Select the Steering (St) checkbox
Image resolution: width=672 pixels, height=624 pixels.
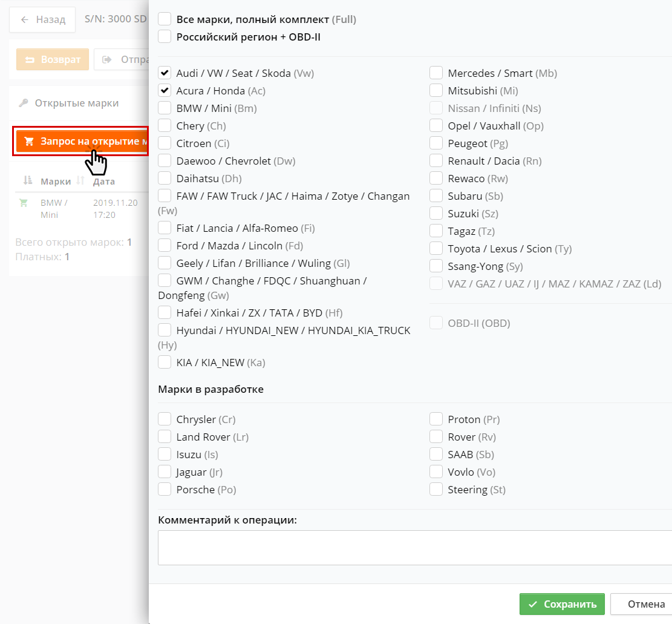436,490
